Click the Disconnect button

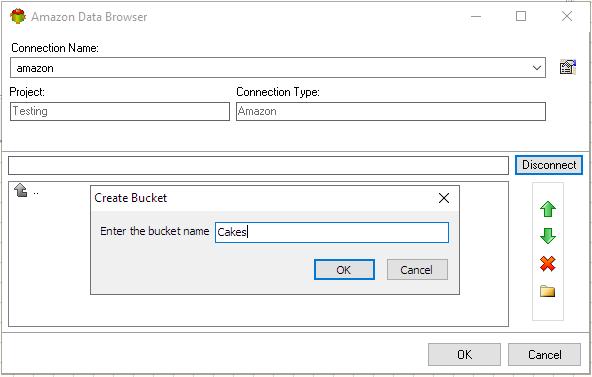coord(549,165)
